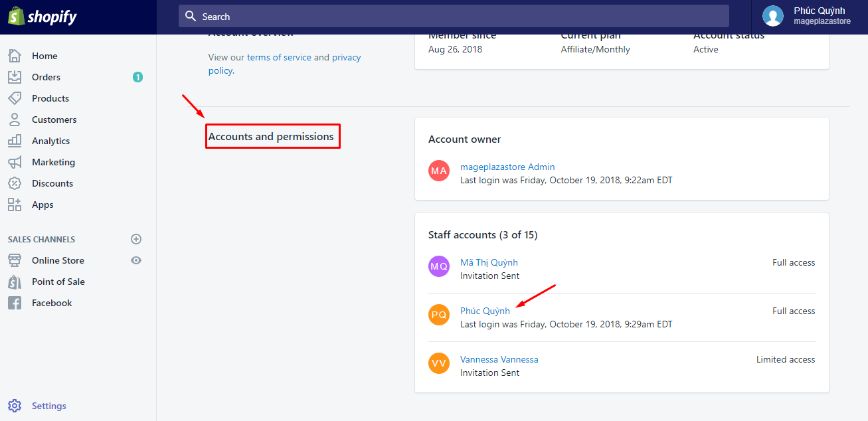Screen dimensions: 868x421
Task: Click the Point of Sale bag icon
Action: (x=15, y=282)
